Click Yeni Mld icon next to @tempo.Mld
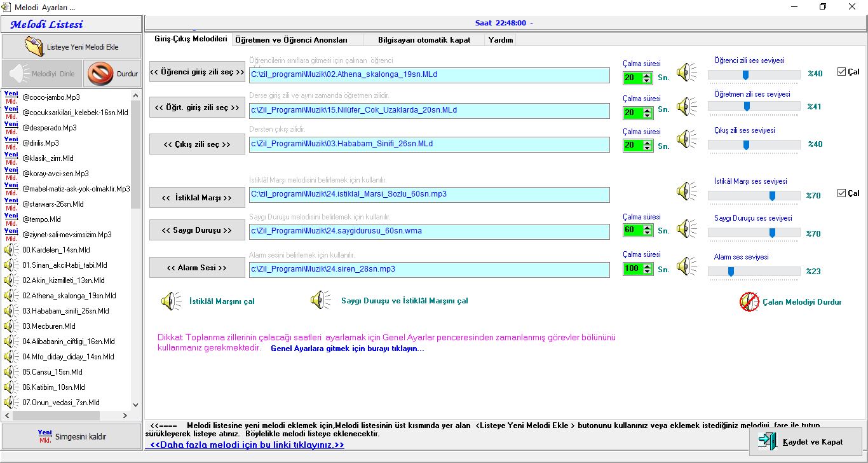The image size is (868, 463). (x=11, y=219)
